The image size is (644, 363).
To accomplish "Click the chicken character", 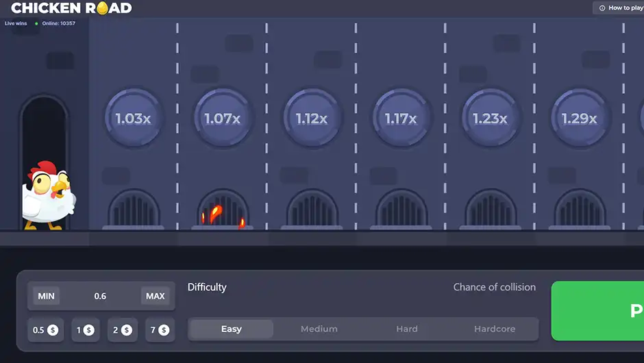I will 48,195.
